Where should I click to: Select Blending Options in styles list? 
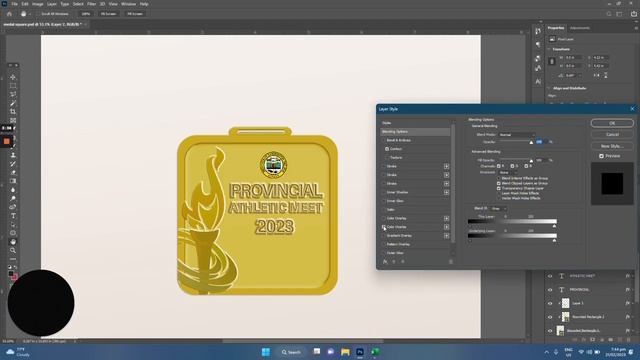pos(415,131)
